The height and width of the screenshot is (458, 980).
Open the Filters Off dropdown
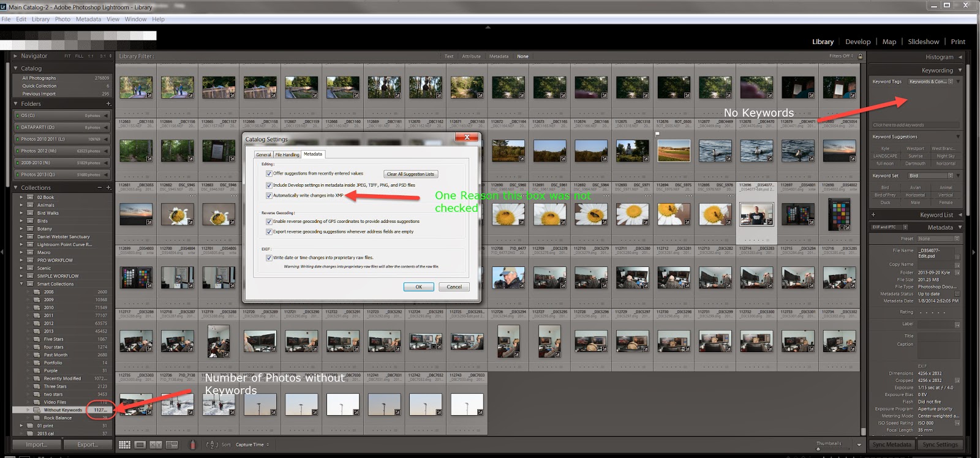click(842, 56)
